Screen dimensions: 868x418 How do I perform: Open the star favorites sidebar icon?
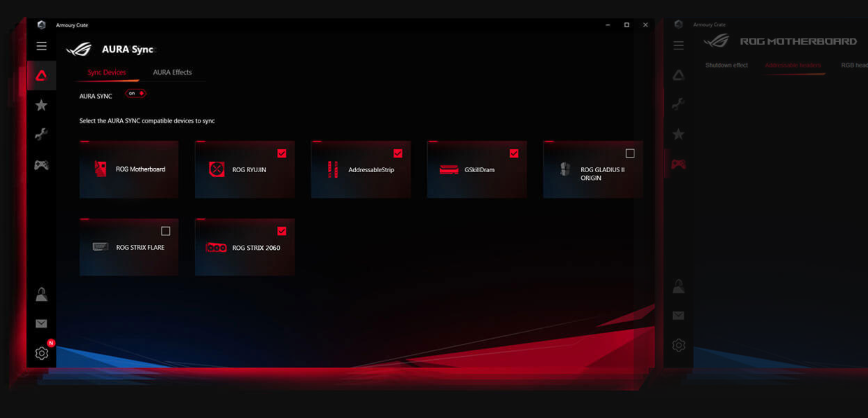[x=41, y=105]
